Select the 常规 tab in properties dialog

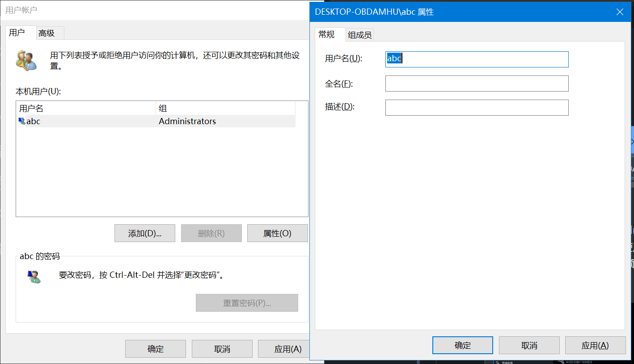coord(330,34)
